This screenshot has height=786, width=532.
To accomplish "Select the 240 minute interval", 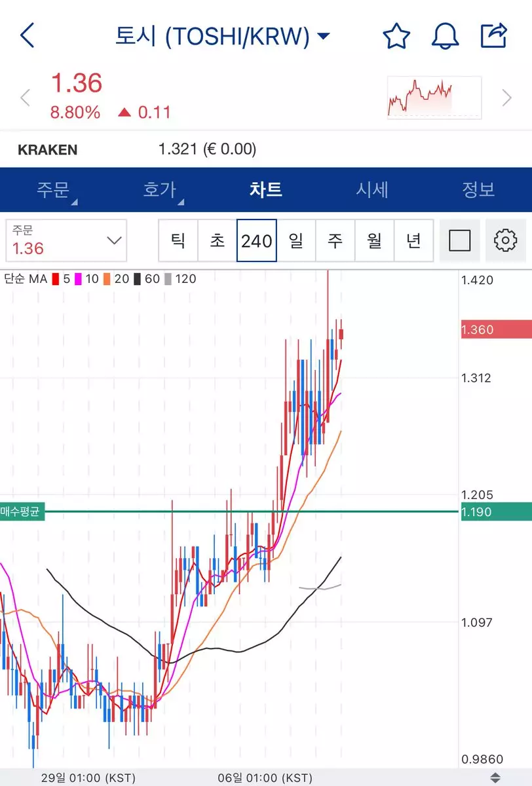I will [x=256, y=241].
